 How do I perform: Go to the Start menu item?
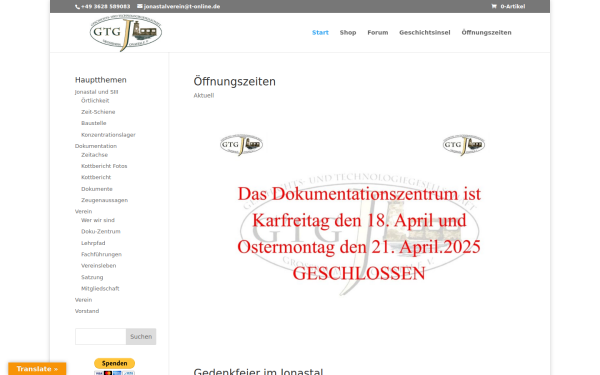(x=320, y=33)
